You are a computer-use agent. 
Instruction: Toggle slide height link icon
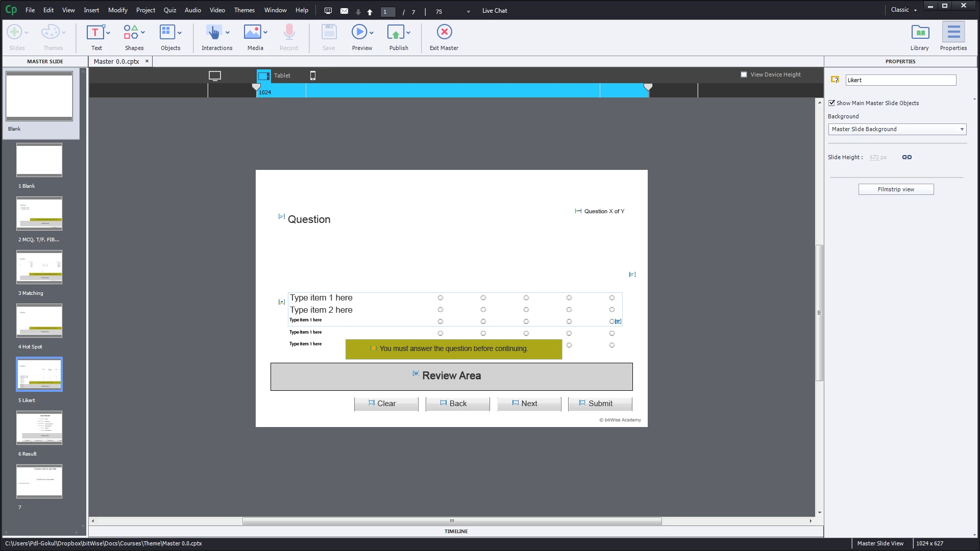(x=907, y=157)
